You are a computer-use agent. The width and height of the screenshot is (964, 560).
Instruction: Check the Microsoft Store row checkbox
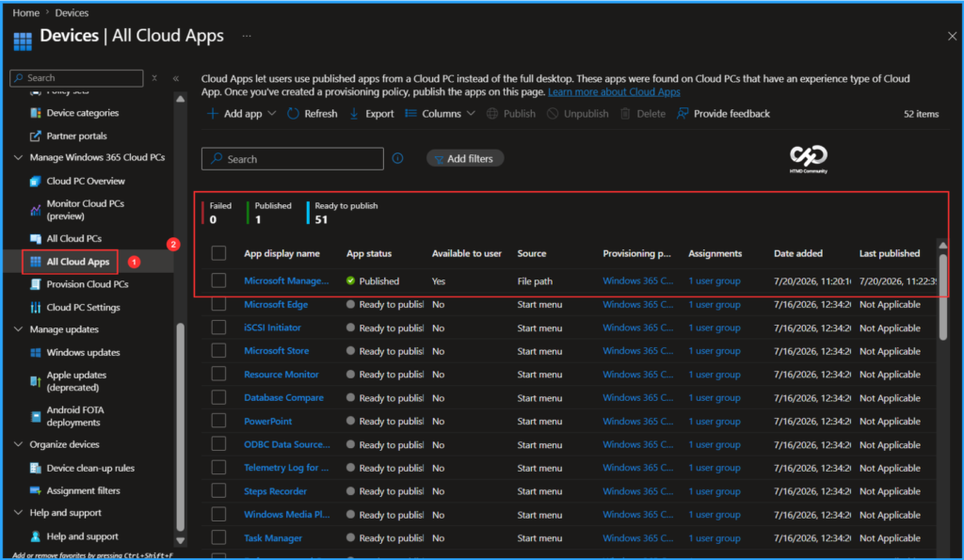(218, 351)
